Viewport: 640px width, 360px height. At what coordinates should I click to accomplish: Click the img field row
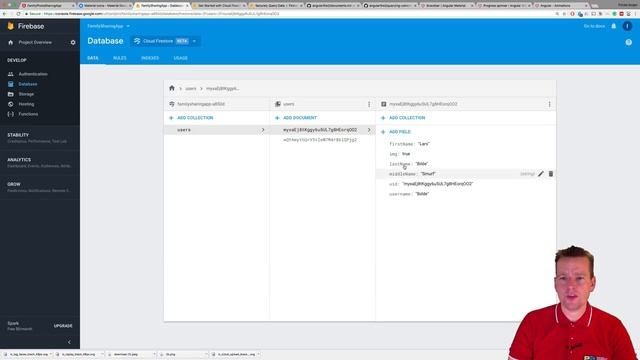tap(466, 154)
